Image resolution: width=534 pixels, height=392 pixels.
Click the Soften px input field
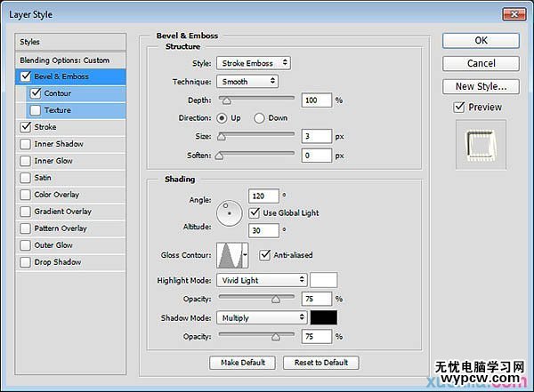[316, 156]
